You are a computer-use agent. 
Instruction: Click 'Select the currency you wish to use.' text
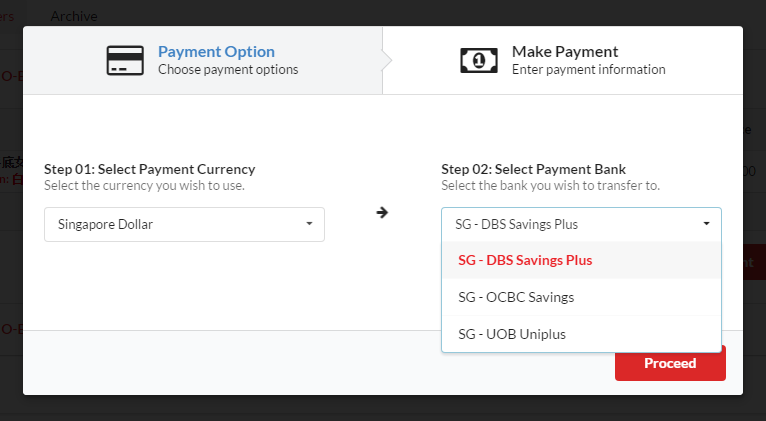point(144,186)
